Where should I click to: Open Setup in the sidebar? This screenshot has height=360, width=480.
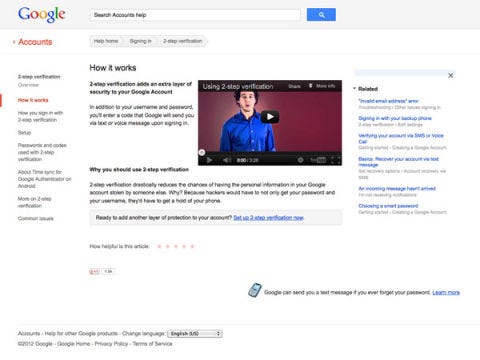[x=24, y=133]
